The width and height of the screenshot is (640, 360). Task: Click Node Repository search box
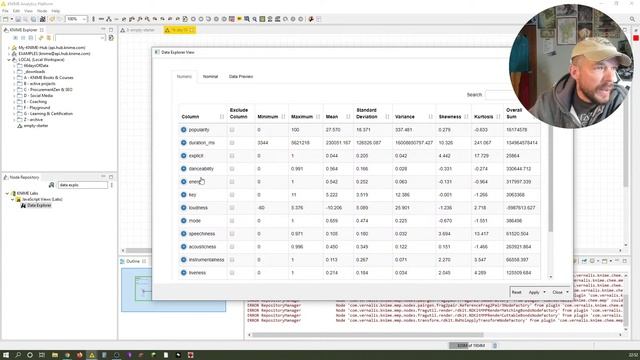click(x=82, y=185)
